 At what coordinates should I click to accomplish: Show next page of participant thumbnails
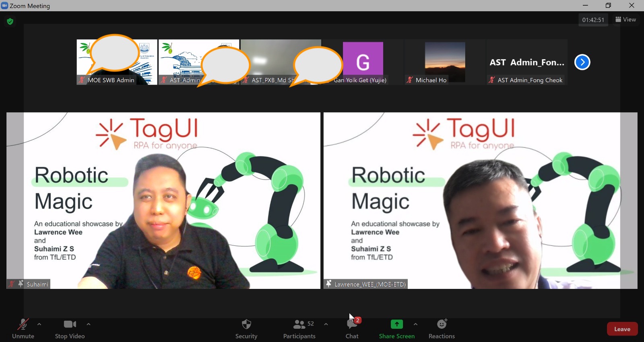[582, 62]
